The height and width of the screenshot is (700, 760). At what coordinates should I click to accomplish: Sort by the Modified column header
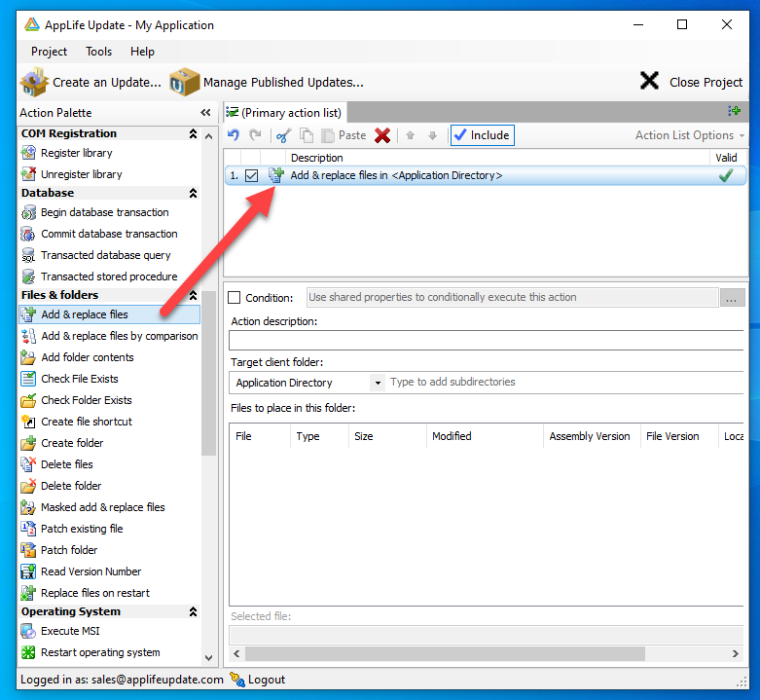coord(485,436)
